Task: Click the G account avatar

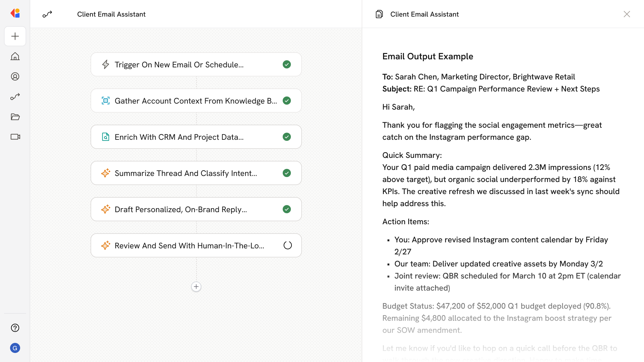Action: [15, 348]
